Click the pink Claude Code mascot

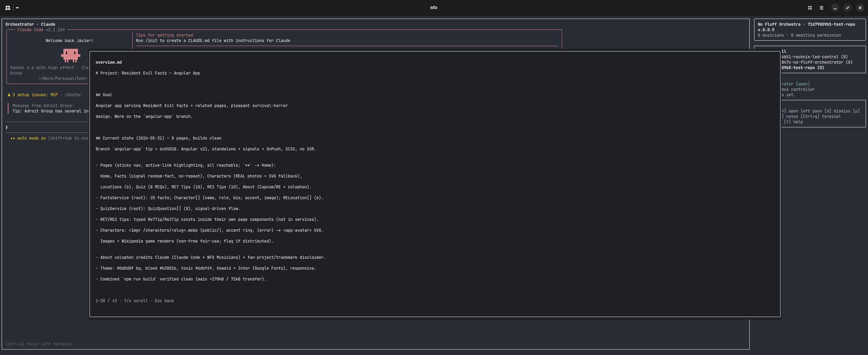71,55
